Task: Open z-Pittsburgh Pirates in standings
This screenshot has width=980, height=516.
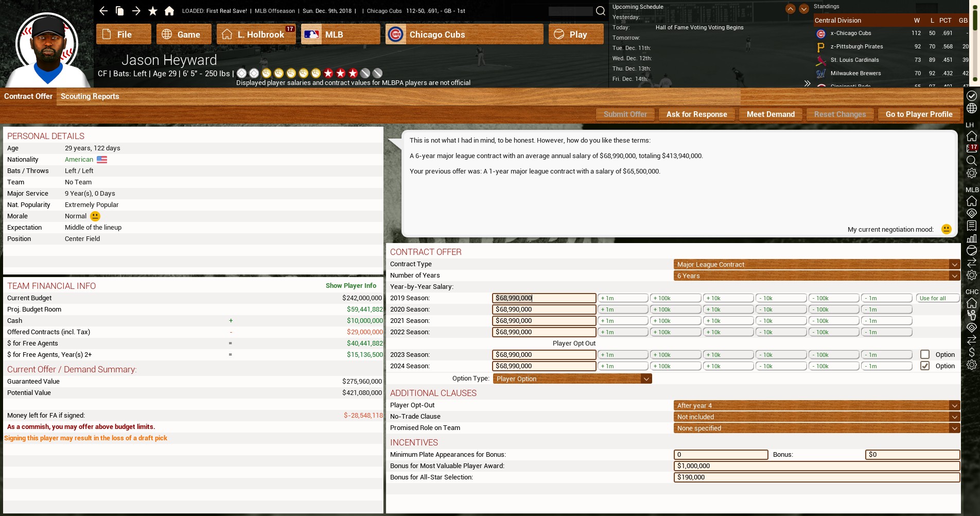Action: [856, 46]
